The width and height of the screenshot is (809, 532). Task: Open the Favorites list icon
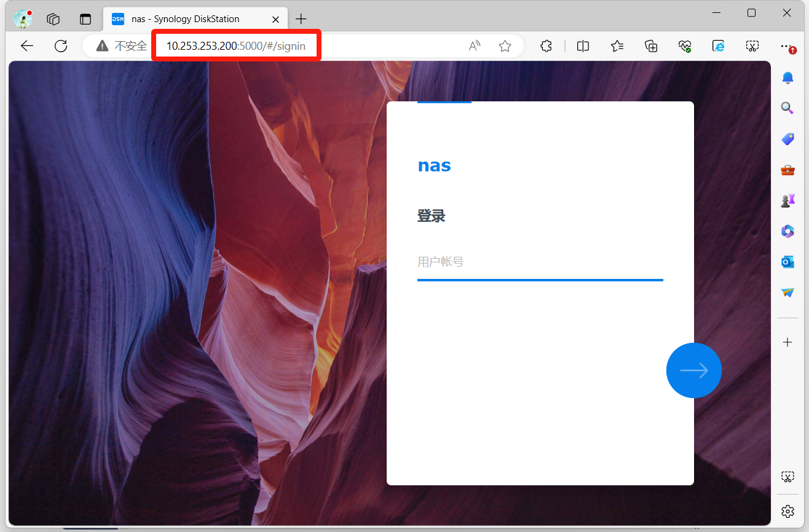click(x=617, y=46)
